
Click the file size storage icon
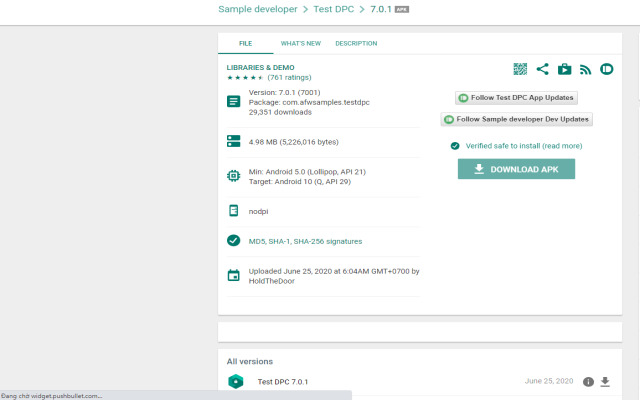coord(233,141)
